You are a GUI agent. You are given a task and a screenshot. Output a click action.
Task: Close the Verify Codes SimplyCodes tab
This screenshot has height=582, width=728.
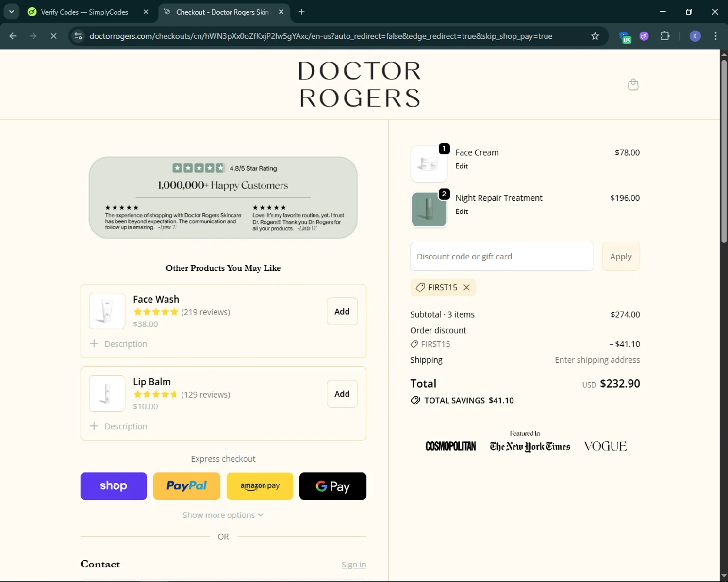click(x=146, y=12)
